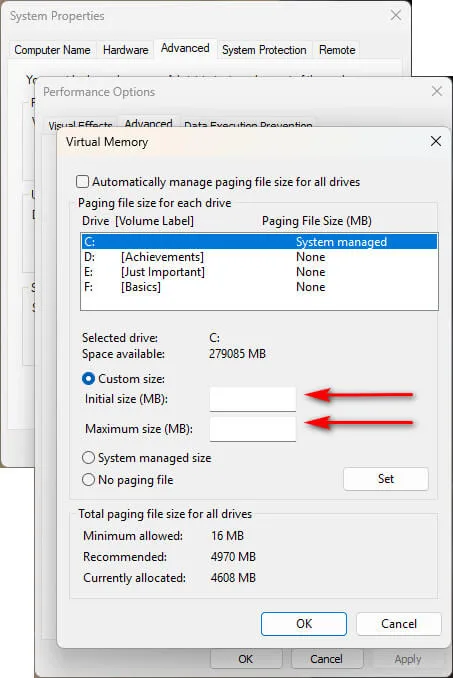Click the '279085 MB' space available value
453x678 pixels.
237,354
